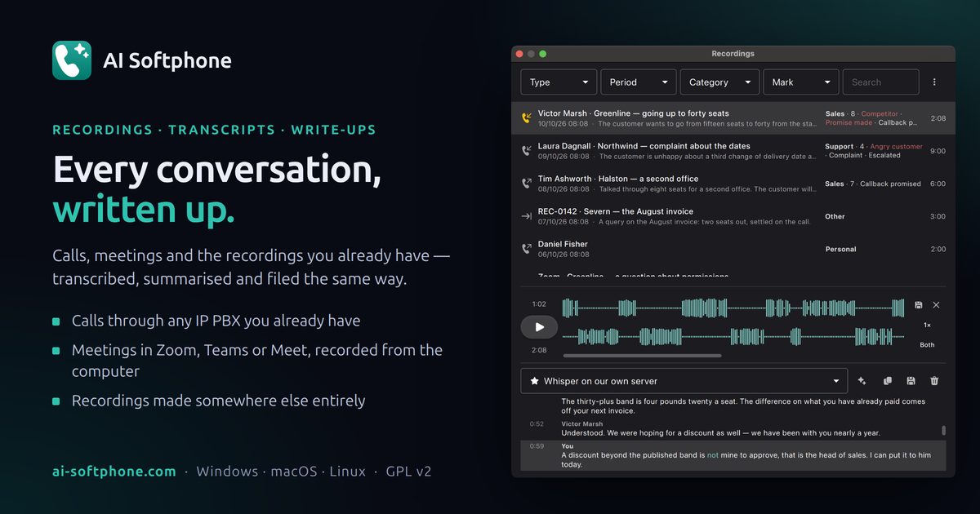This screenshot has width=980, height=514.
Task: Open the ai-softphone.com link
Action: pos(114,472)
